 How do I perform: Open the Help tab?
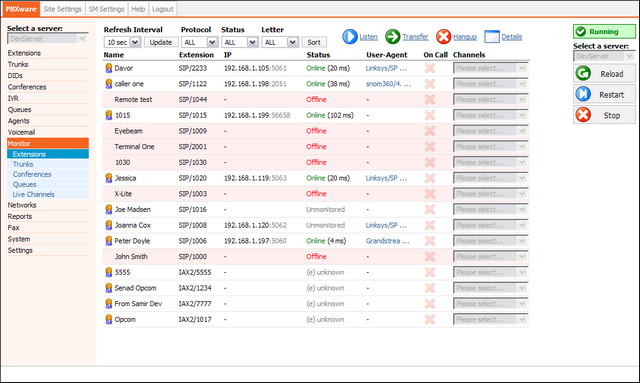(x=138, y=9)
